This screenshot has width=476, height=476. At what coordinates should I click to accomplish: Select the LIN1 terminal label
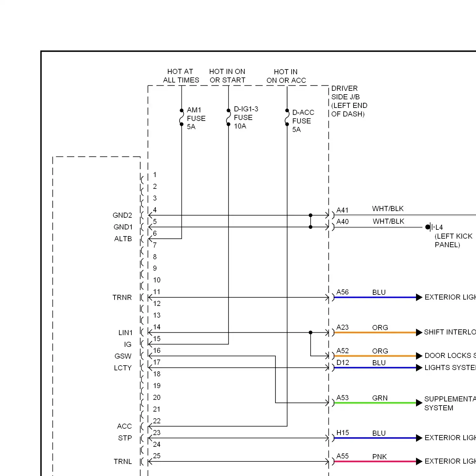pyautogui.click(x=125, y=333)
